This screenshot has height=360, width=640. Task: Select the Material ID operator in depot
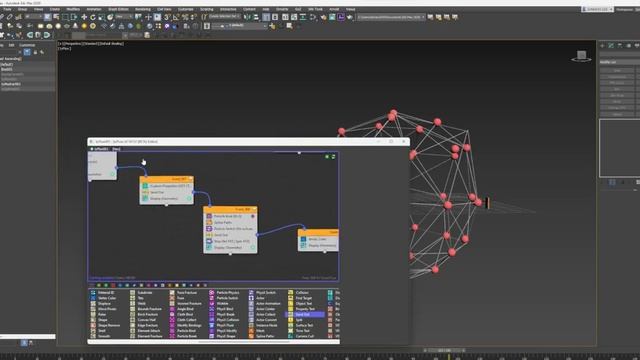pyautogui.click(x=103, y=293)
